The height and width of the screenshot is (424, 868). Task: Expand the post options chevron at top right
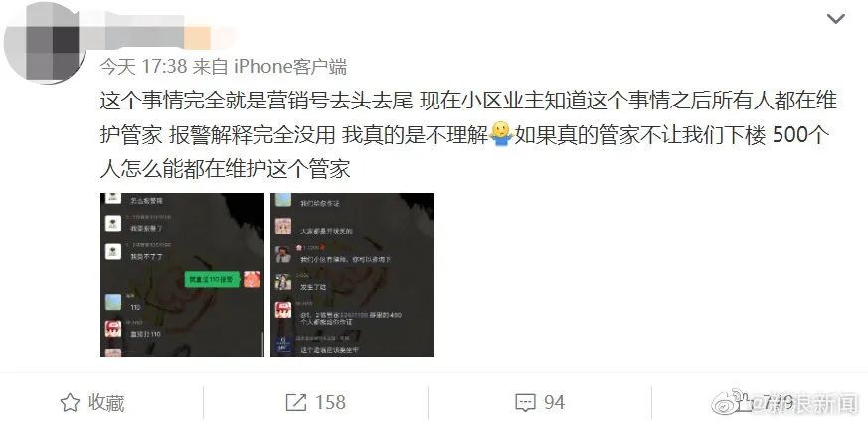835,18
